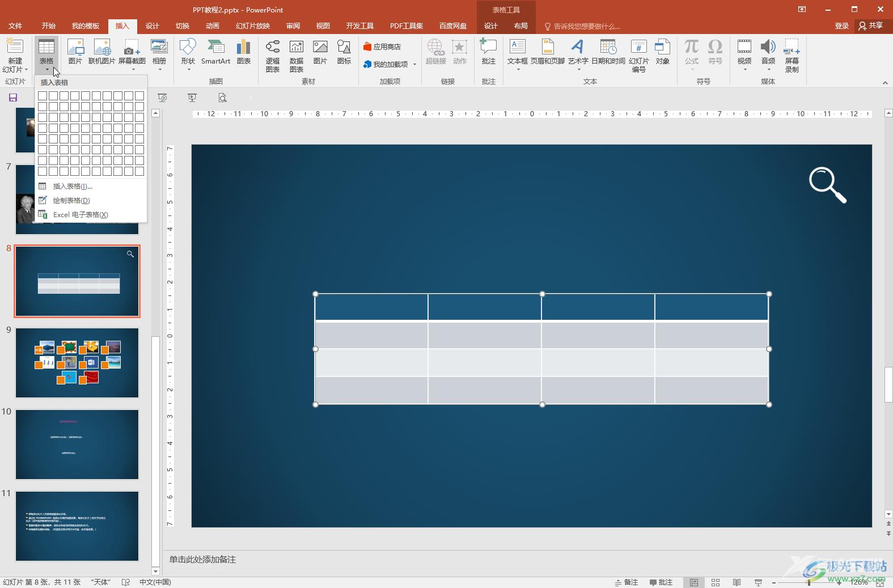This screenshot has height=588, width=893.
Task: Toggle Comments (批注) pane in status bar
Action: (661, 582)
